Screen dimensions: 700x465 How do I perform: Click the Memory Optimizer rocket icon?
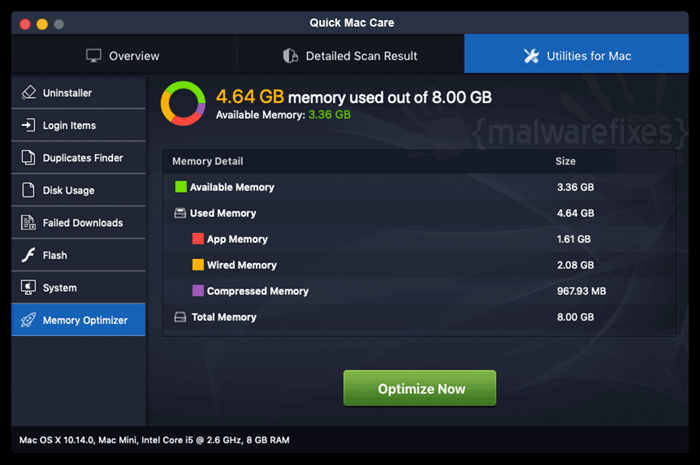[x=29, y=320]
